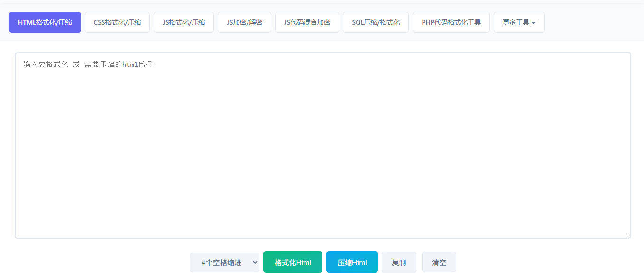
Task: 打开 SQL压缩/格式化 工具
Action: 376,22
